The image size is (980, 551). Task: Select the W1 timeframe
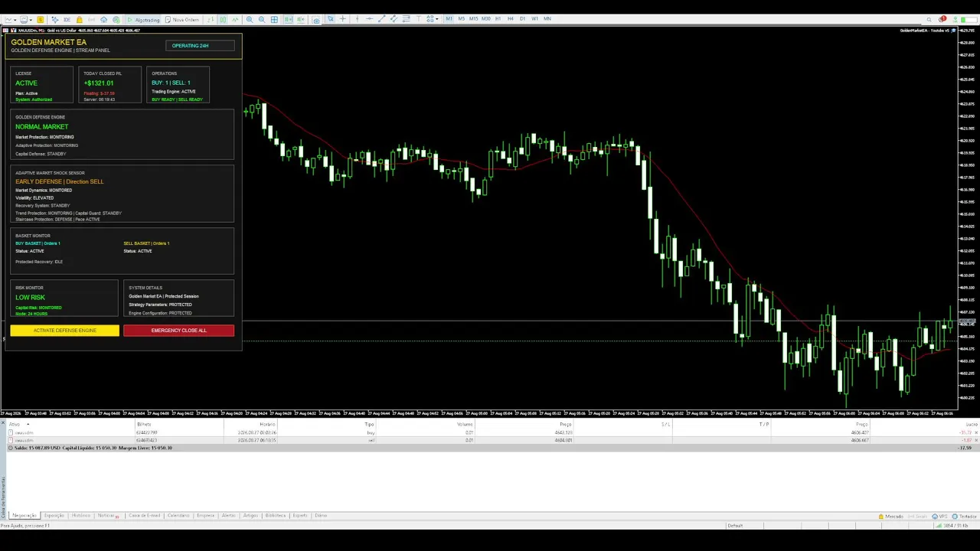(534, 18)
